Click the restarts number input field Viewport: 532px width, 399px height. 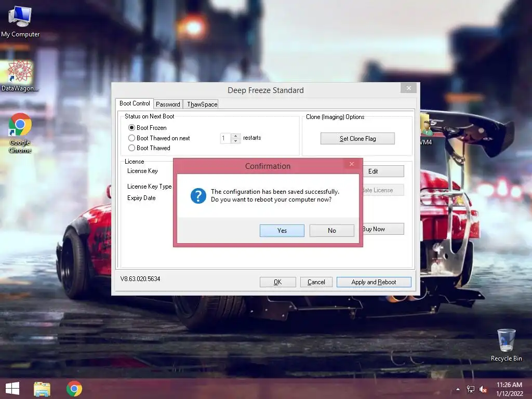coord(225,138)
